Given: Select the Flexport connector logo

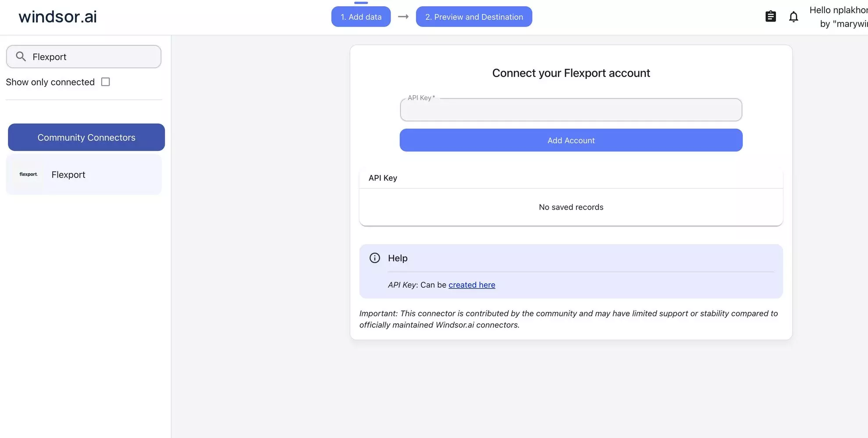Looking at the screenshot, I should (28, 174).
